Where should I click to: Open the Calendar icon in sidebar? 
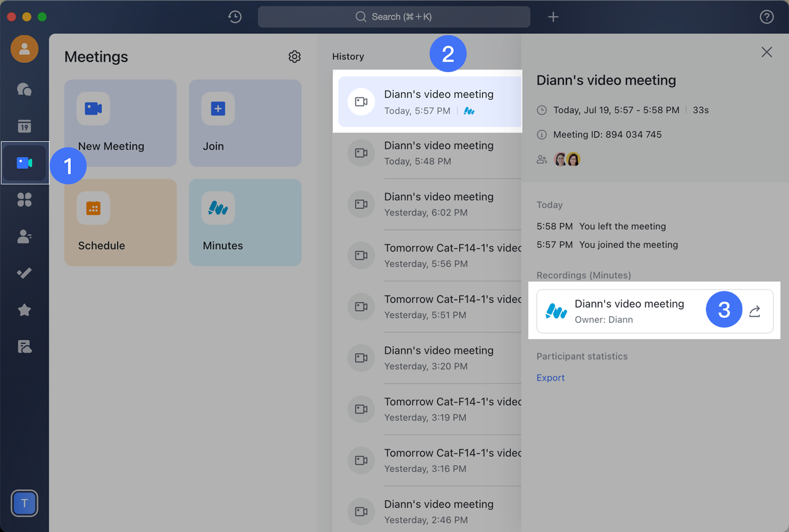coord(25,126)
